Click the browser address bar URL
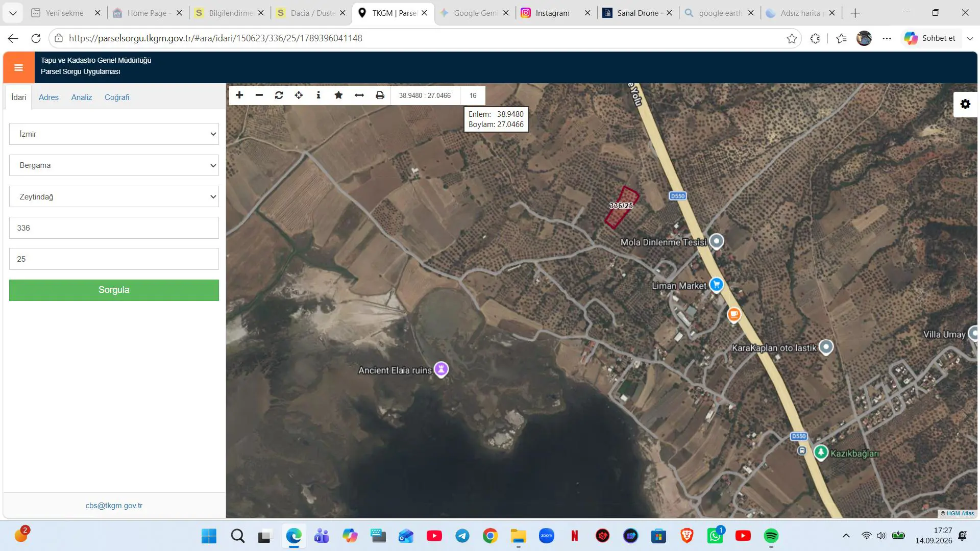 point(215,38)
